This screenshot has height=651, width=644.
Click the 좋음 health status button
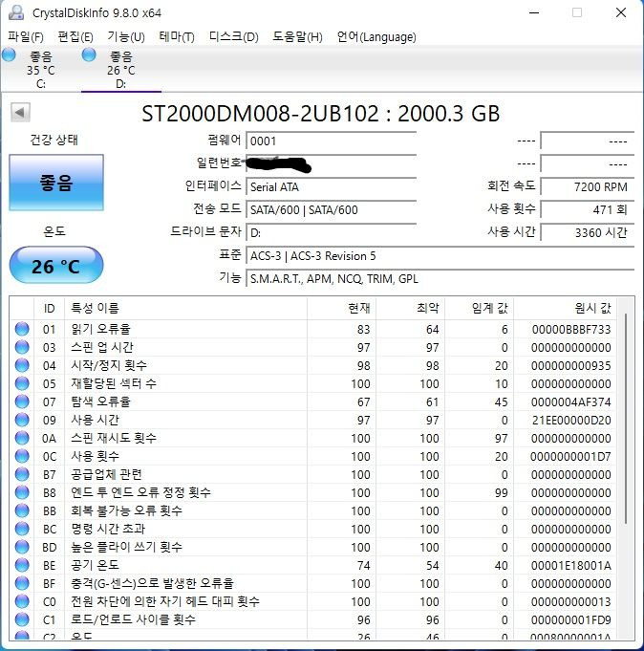[x=56, y=183]
